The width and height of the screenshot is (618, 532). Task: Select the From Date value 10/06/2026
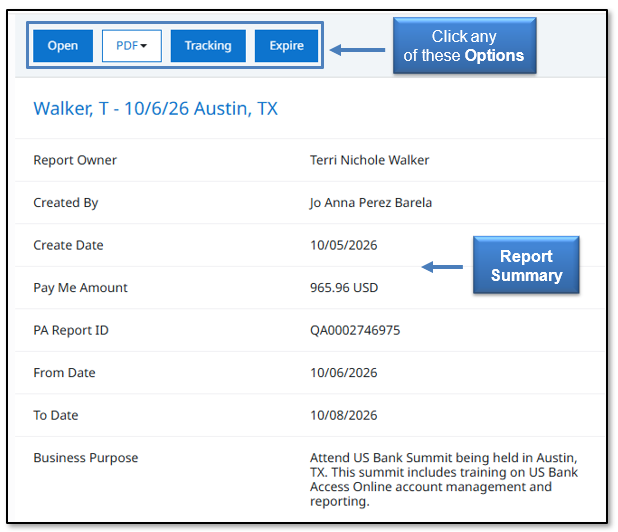coord(344,373)
